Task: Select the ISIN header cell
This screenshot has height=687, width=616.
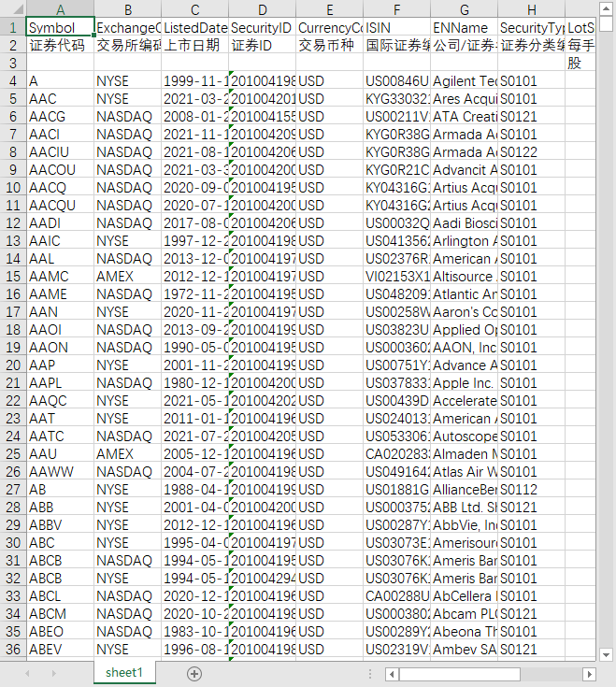Action: pos(397,28)
